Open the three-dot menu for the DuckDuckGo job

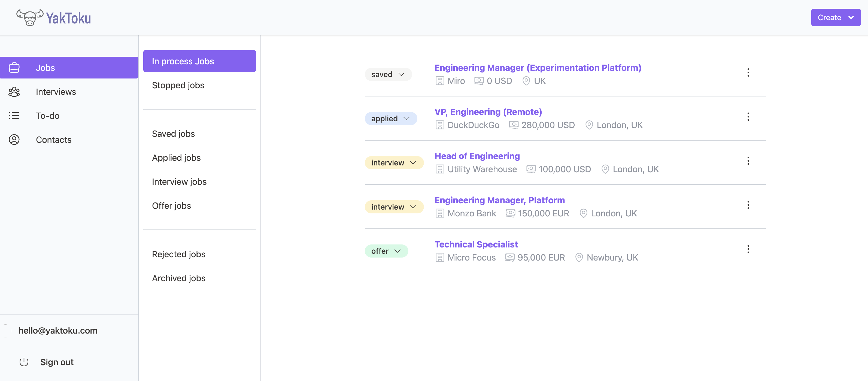point(748,117)
